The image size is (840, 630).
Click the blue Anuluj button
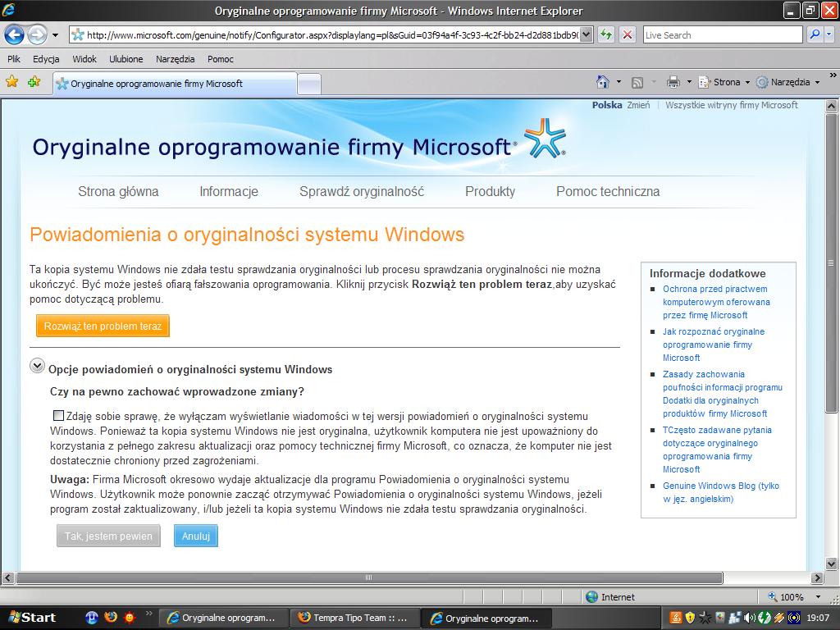195,536
